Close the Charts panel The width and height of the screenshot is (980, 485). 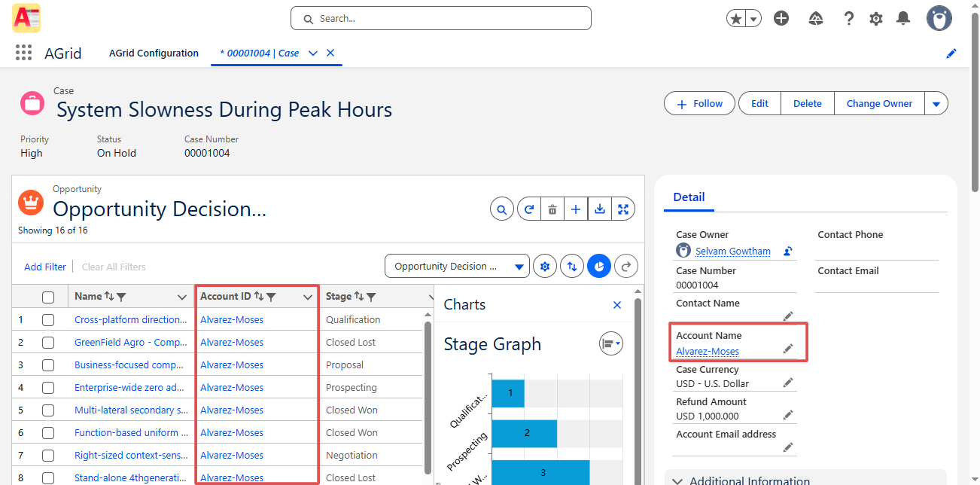(617, 305)
